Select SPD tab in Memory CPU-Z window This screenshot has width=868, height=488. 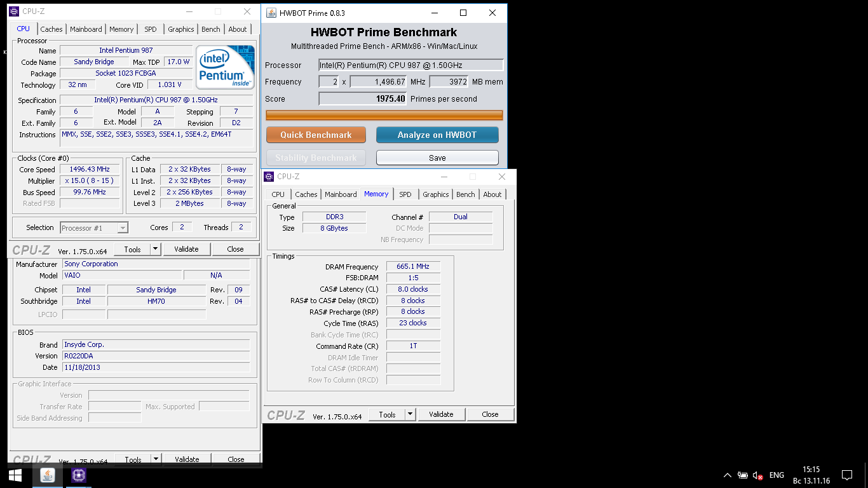(405, 194)
